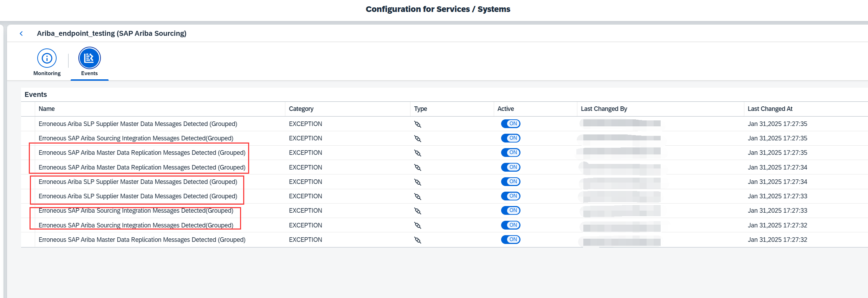Turn off SLP Supplier event changed at 17:27:33
868x298 pixels.
(511, 196)
